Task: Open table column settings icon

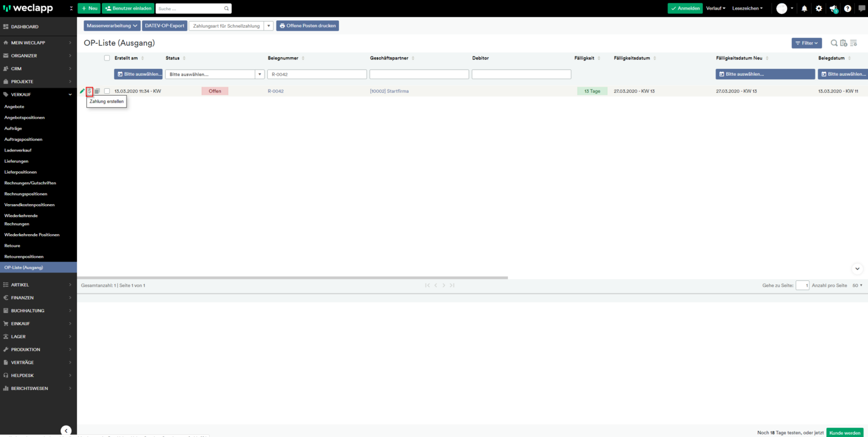Action: point(853,43)
